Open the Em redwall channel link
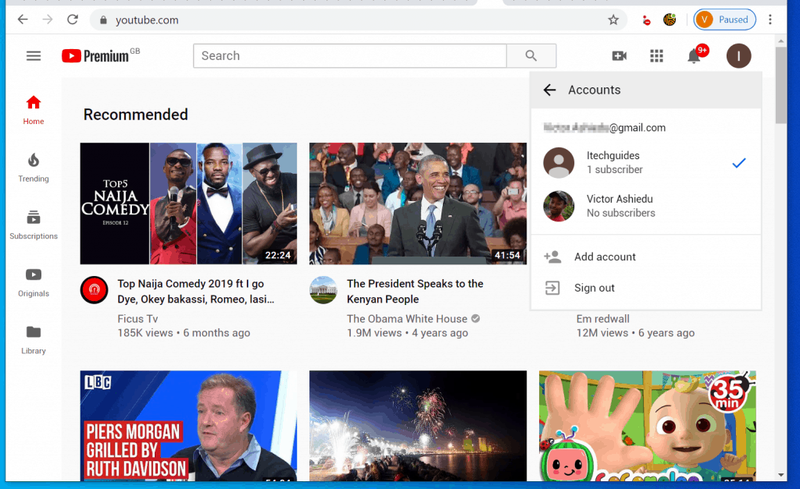 [603, 319]
